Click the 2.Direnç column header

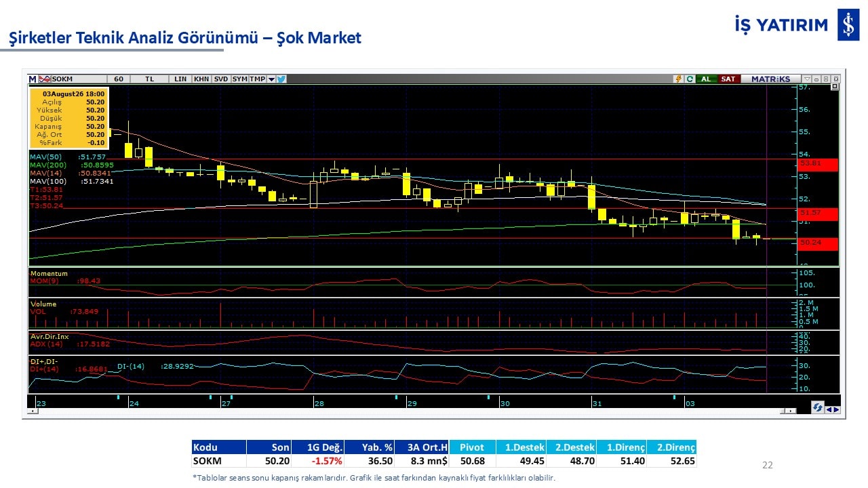coord(671,447)
